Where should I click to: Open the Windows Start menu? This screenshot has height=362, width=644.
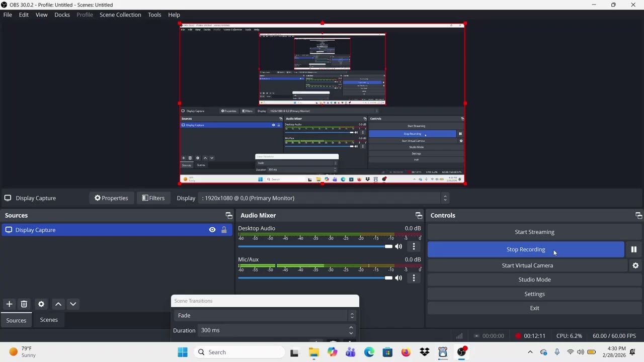coord(183,352)
